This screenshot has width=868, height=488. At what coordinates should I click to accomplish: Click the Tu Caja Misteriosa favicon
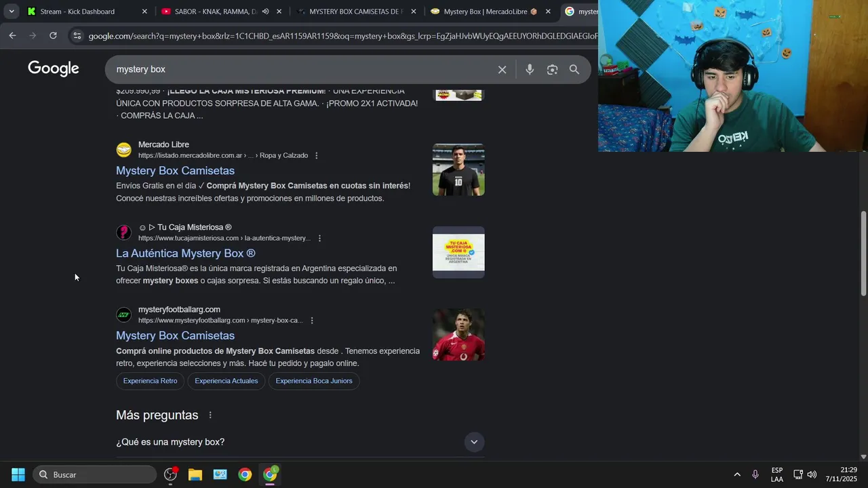(x=124, y=232)
